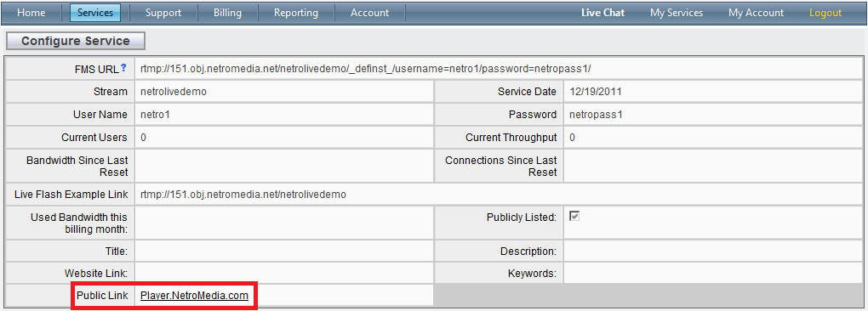
Task: Click the Description field
Action: point(713,252)
